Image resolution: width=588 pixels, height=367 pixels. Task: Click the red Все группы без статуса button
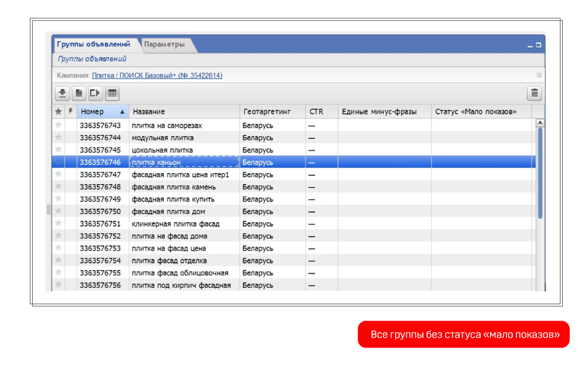tap(464, 334)
